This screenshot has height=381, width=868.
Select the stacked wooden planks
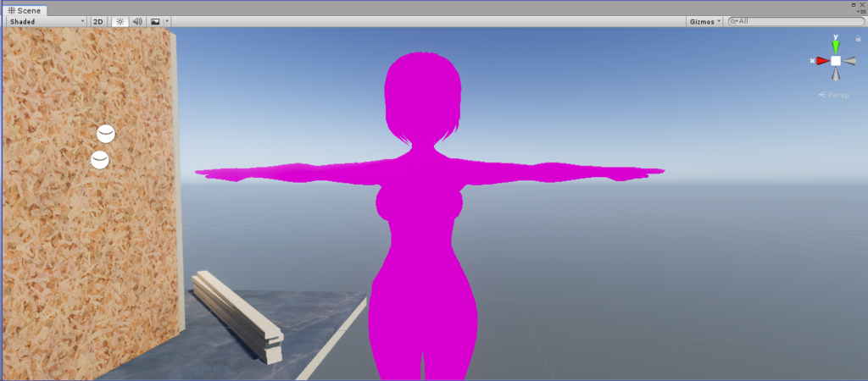tap(238, 317)
